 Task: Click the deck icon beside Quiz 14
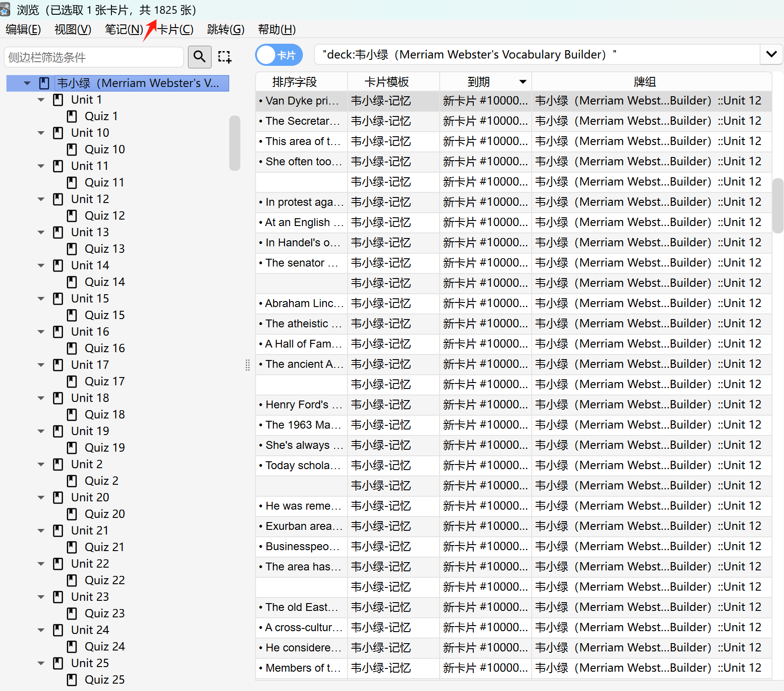(x=72, y=282)
